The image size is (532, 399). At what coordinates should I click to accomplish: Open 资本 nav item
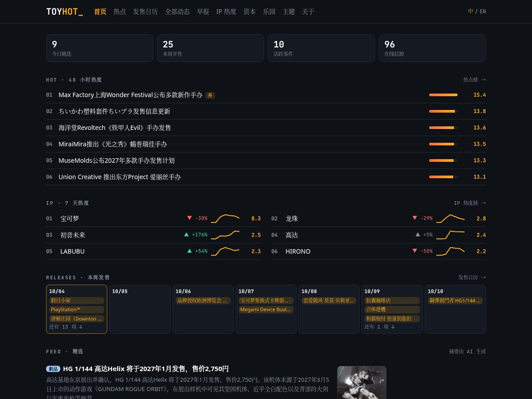point(250,12)
